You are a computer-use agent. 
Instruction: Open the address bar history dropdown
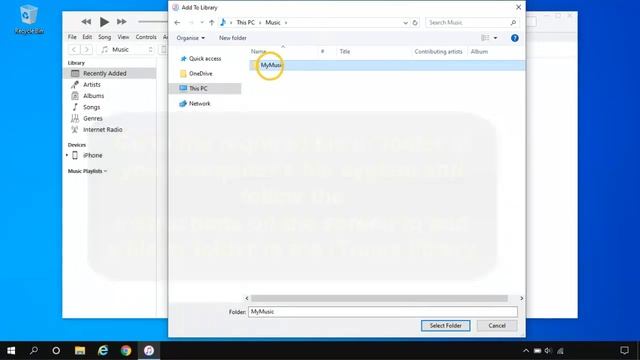[x=405, y=22]
